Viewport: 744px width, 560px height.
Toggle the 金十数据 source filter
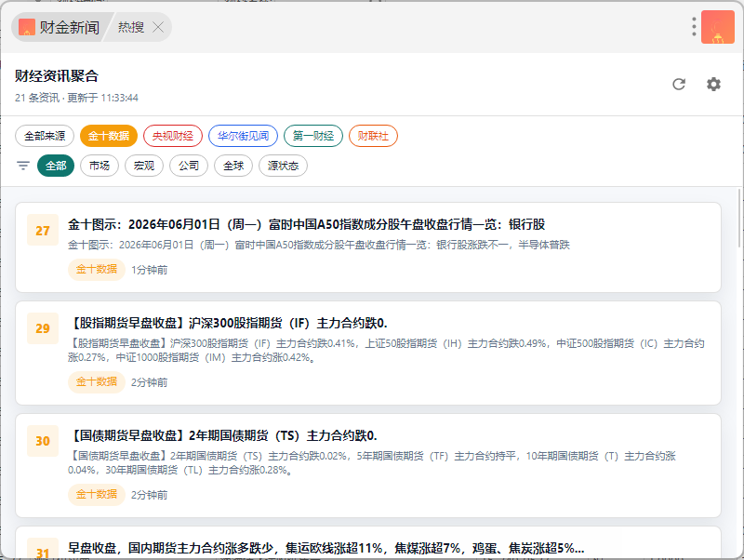point(109,136)
